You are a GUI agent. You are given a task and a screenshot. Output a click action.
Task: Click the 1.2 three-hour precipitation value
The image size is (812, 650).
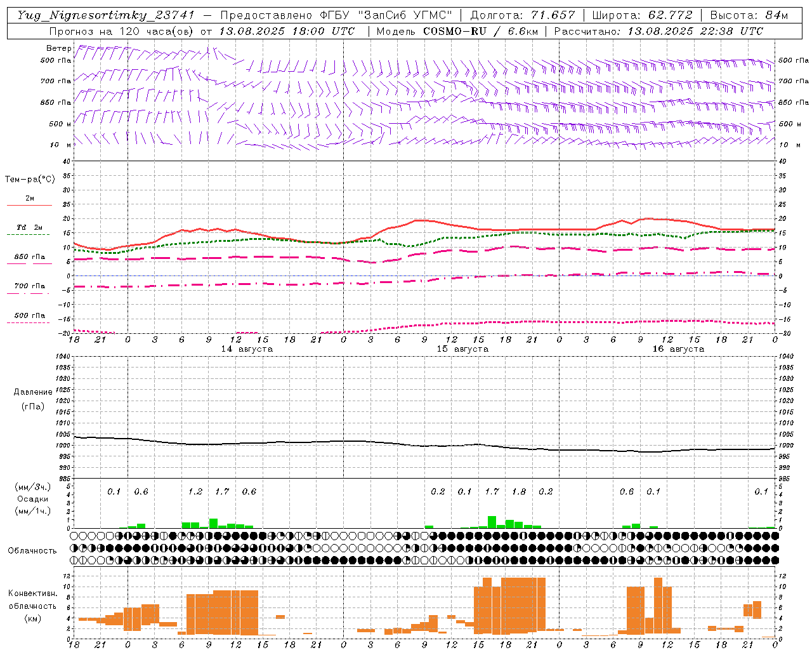coord(195,491)
